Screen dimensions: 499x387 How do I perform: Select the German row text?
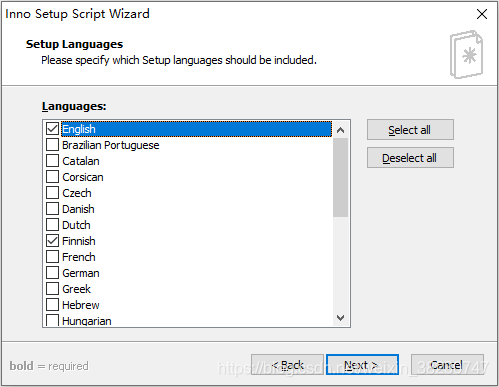tap(81, 273)
